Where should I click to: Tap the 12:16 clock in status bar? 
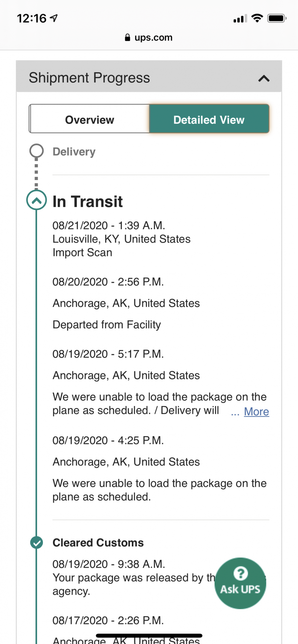(32, 18)
